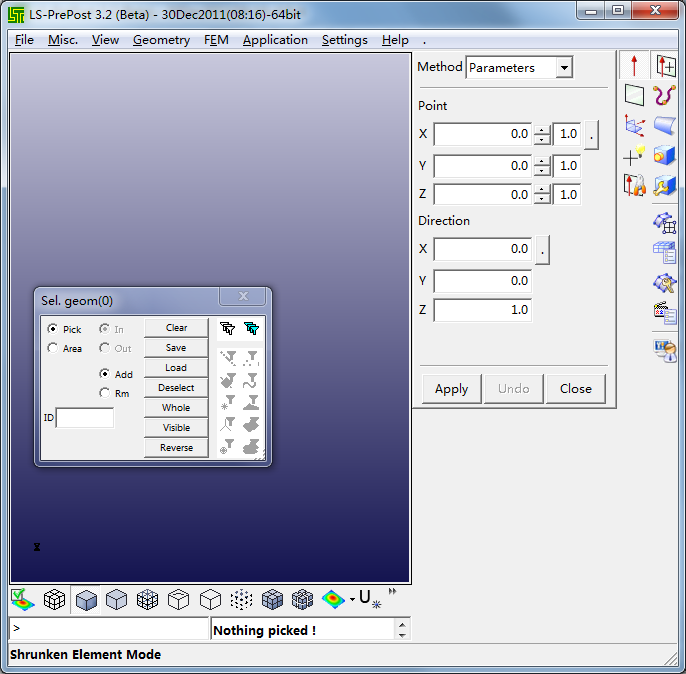Image resolution: width=686 pixels, height=674 pixels.
Task: Click the Close button in parameters panel
Action: (x=576, y=388)
